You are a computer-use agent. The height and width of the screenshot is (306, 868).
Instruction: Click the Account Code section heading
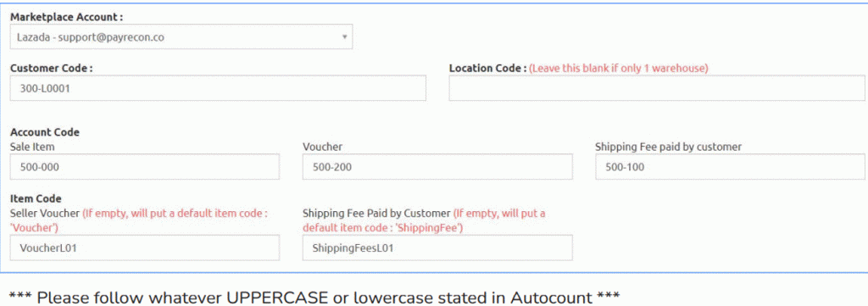point(44,132)
